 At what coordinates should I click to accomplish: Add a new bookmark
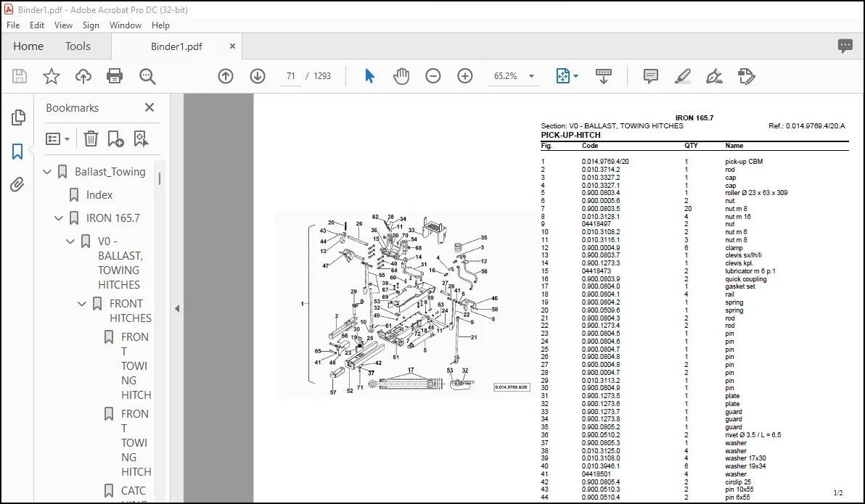pos(116,139)
